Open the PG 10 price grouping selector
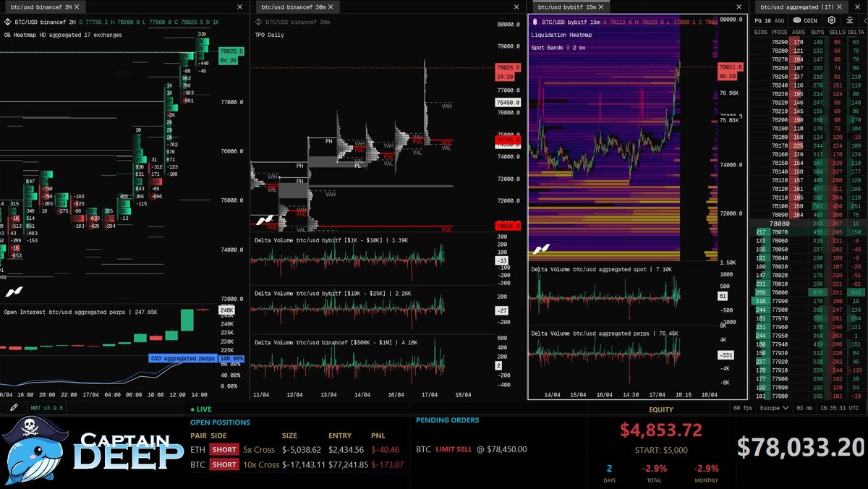The height and width of the screenshot is (489, 868). pyautogui.click(x=763, y=20)
